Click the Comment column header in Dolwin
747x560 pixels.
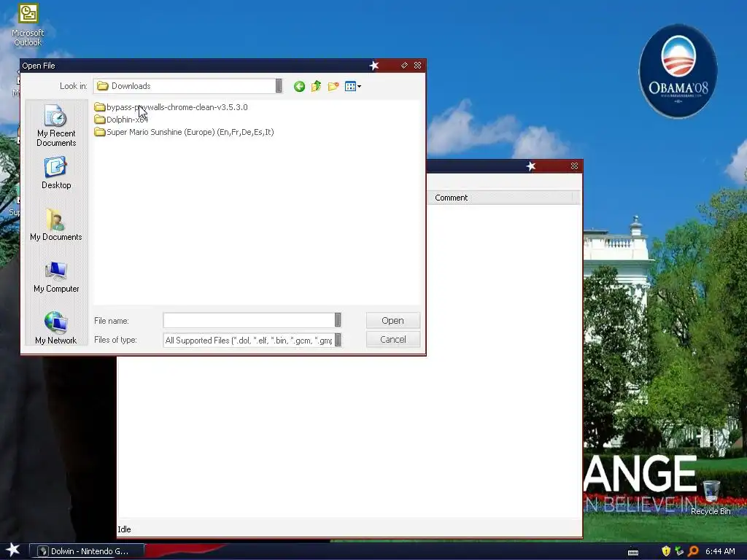click(x=503, y=198)
